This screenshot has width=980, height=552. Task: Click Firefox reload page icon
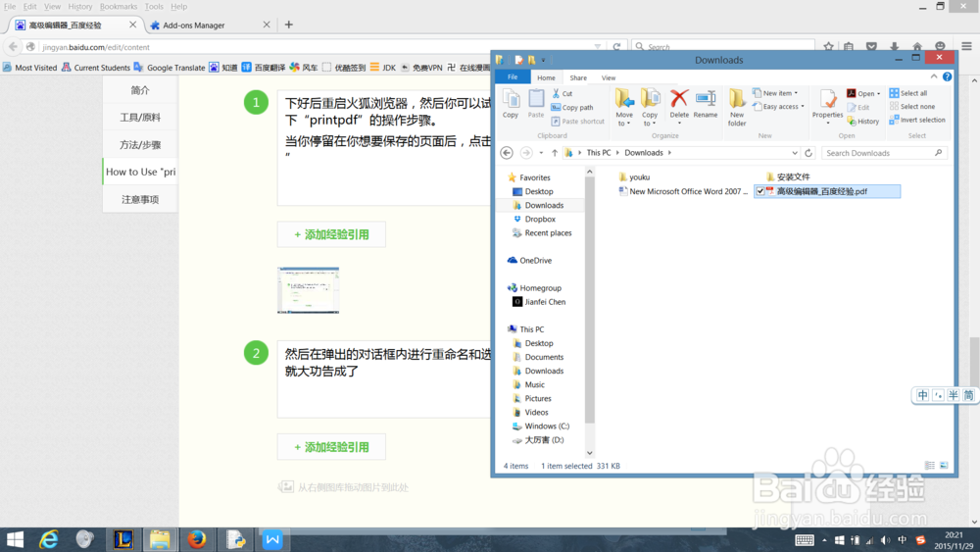click(616, 47)
